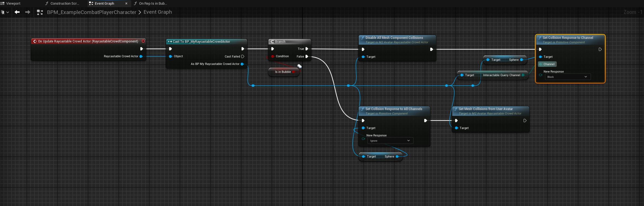Image resolution: width=644 pixels, height=206 pixels.
Task: Go forward with the right arrow
Action: [x=28, y=12]
